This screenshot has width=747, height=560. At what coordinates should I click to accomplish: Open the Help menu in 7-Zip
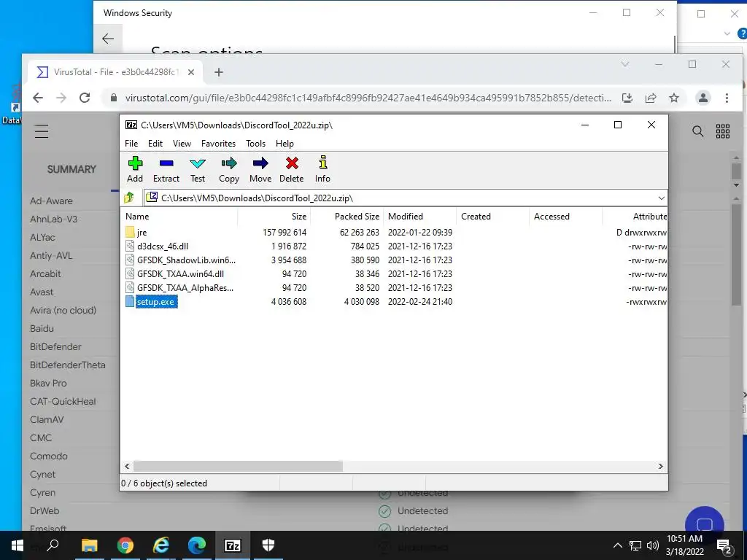285,144
